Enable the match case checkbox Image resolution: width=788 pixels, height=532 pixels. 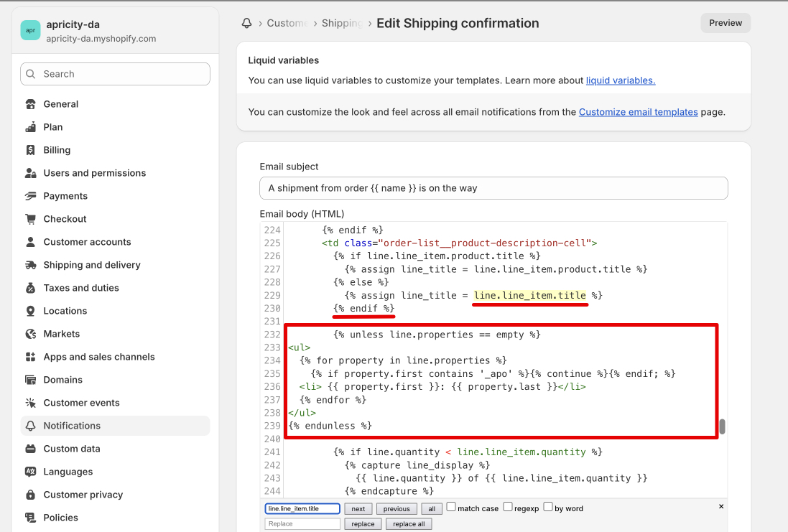click(451, 507)
